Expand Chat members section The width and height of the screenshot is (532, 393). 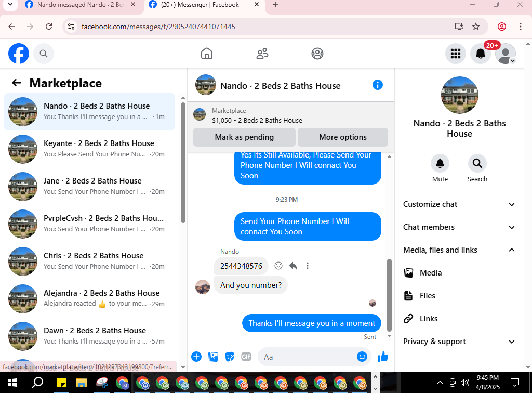click(459, 227)
